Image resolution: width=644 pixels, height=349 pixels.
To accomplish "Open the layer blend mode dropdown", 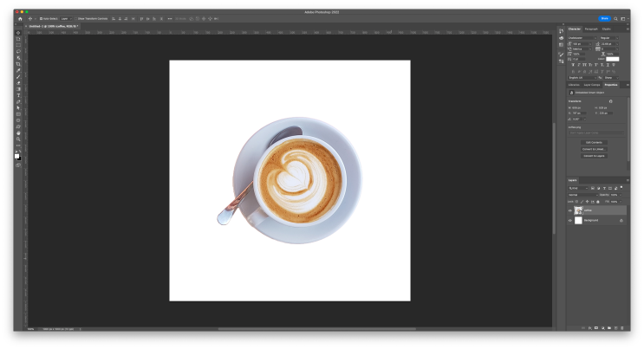I will pyautogui.click(x=578, y=195).
